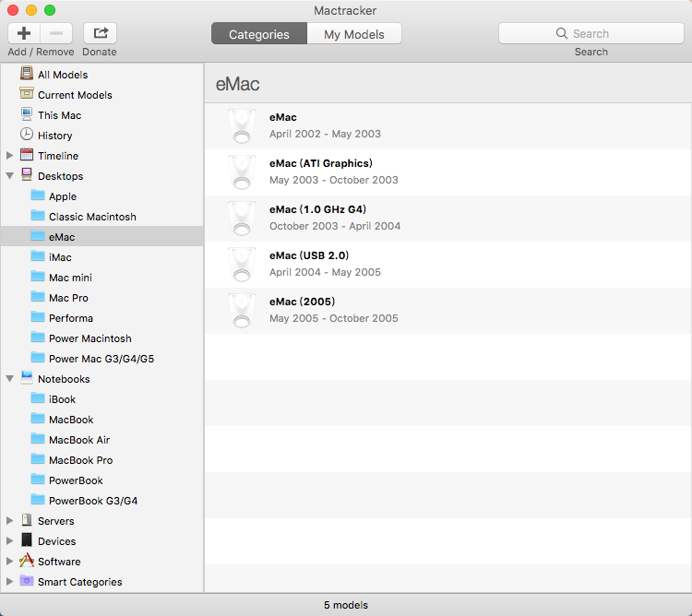Click the MacBook Air folder icon
Screen dimensions: 692x616
coord(38,438)
